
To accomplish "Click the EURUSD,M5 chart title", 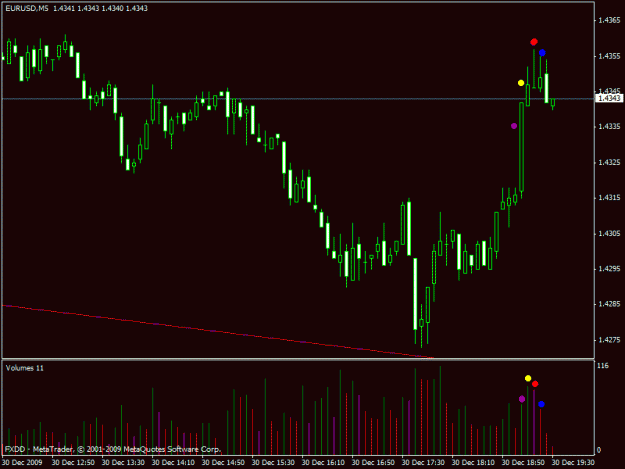I will point(27,8).
